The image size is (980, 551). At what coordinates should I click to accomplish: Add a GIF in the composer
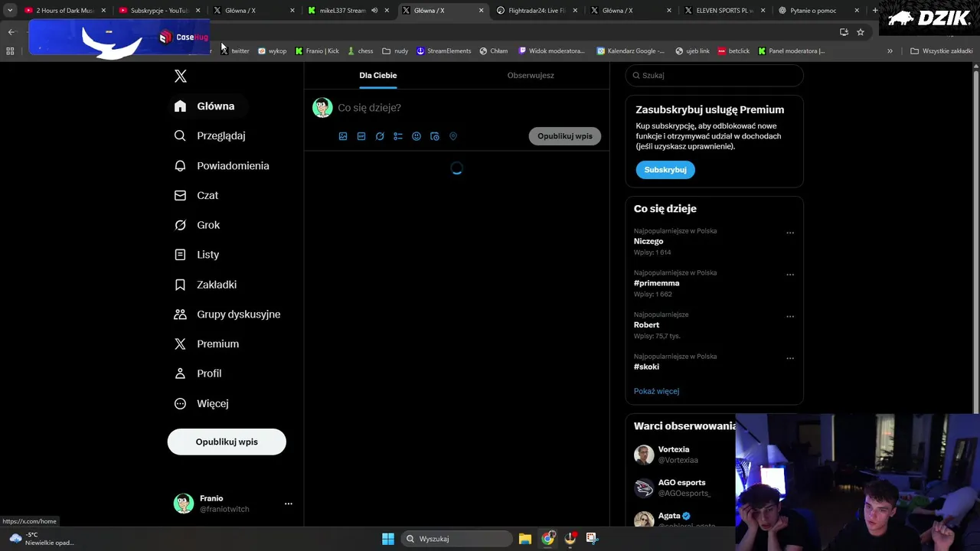(361, 136)
